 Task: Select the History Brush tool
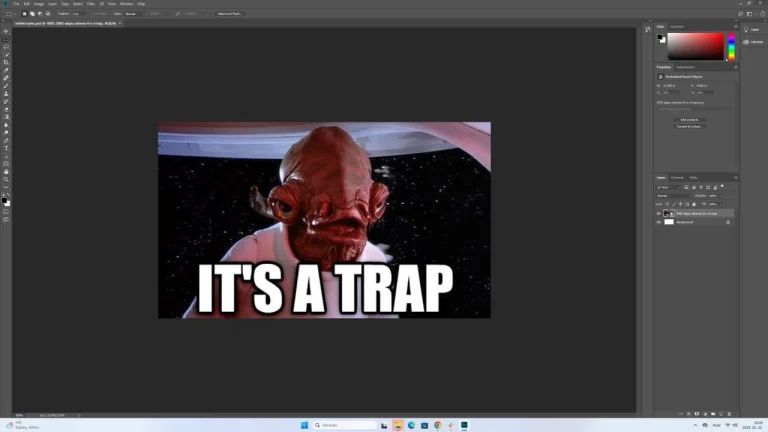pos(6,101)
